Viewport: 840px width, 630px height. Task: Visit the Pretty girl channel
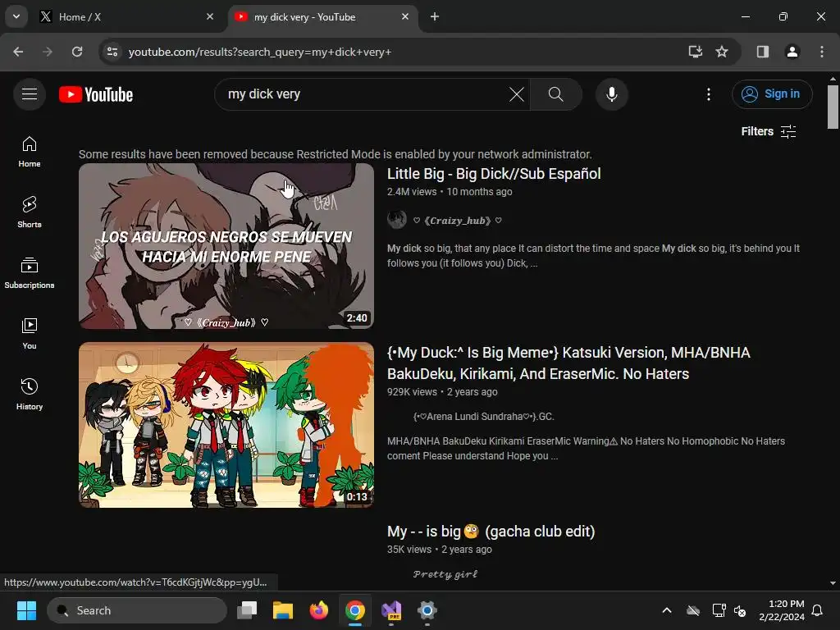(x=445, y=574)
